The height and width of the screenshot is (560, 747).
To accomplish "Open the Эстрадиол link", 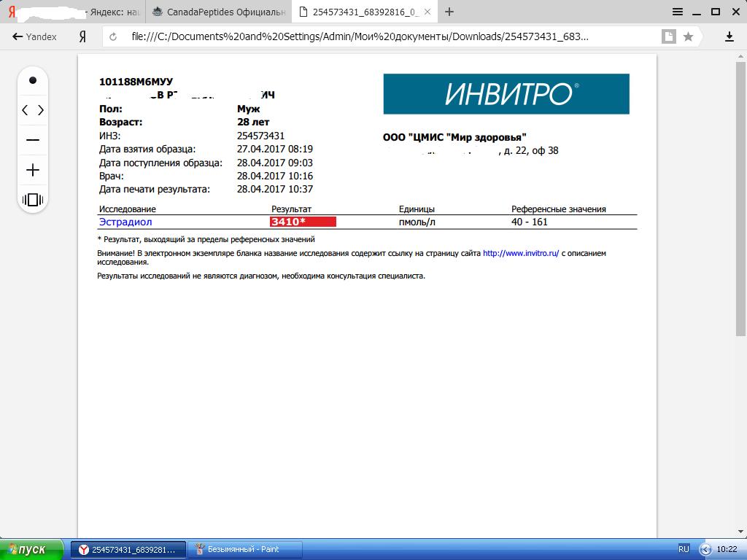I will [125, 222].
